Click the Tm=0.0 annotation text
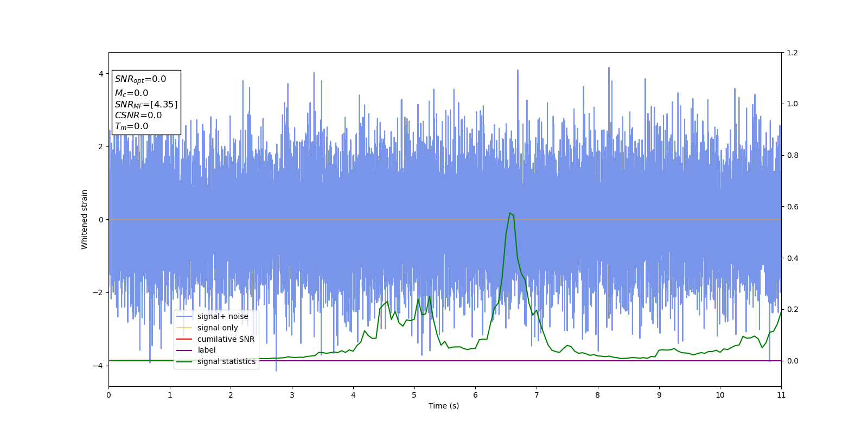This screenshot has height=434, width=868. (131, 126)
